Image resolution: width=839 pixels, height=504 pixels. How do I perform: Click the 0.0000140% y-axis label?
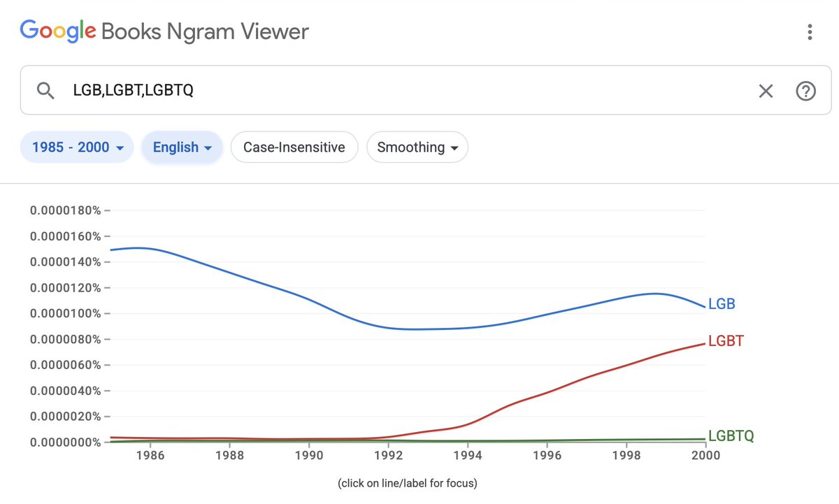tap(66, 262)
